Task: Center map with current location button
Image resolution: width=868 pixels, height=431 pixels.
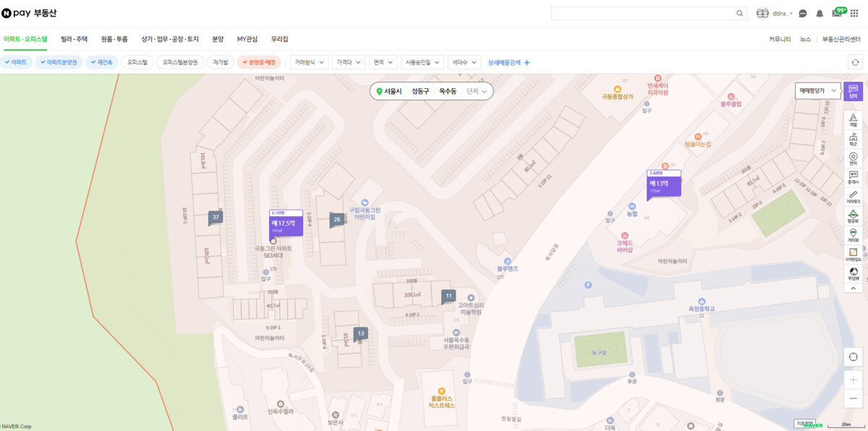Action: (853, 357)
